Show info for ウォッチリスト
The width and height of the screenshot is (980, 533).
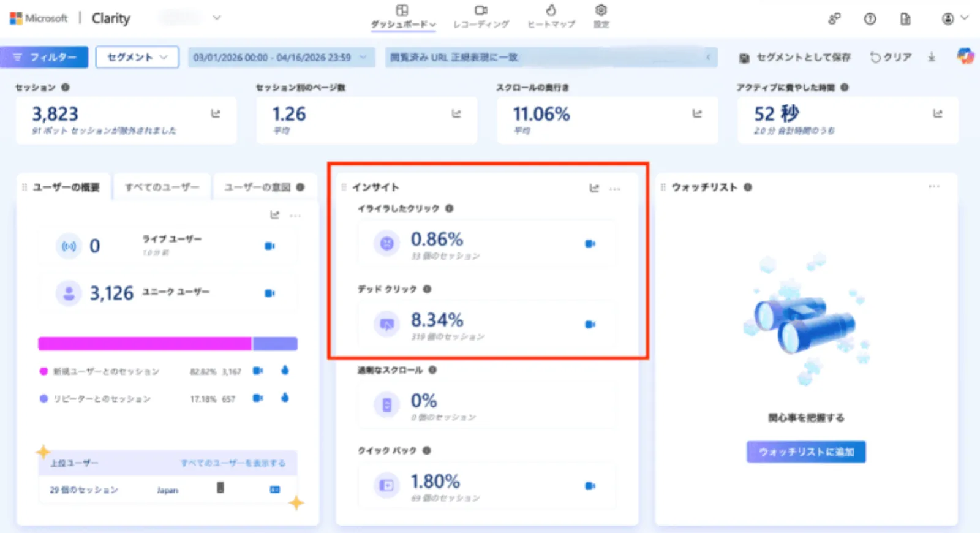pyautogui.click(x=748, y=187)
